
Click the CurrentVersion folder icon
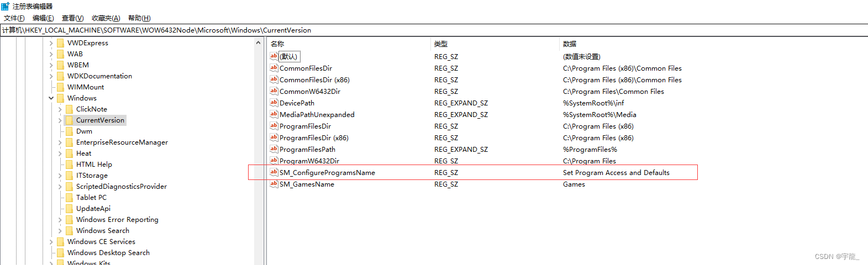(69, 120)
